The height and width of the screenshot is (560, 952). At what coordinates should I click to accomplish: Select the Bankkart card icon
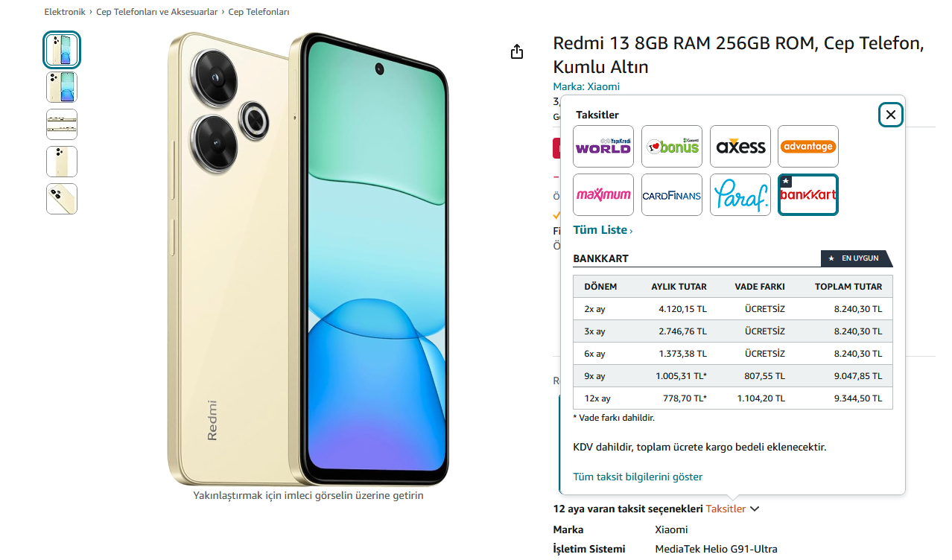(x=808, y=195)
